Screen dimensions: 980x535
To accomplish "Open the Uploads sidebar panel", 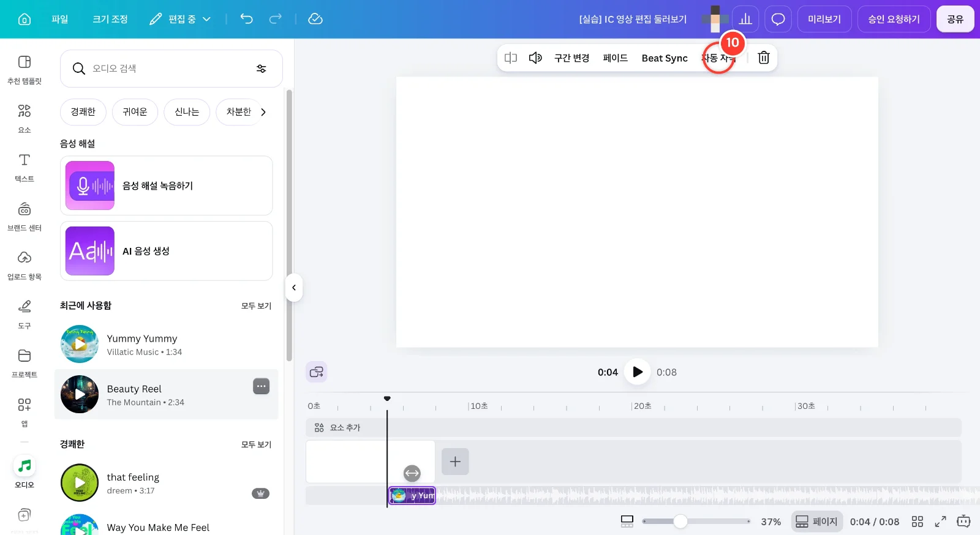I will point(24,266).
